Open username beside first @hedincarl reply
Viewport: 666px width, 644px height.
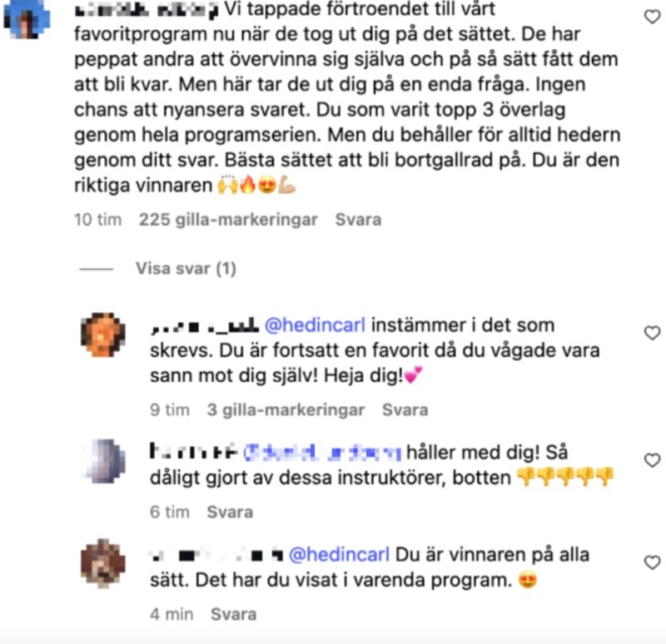pos(204,326)
